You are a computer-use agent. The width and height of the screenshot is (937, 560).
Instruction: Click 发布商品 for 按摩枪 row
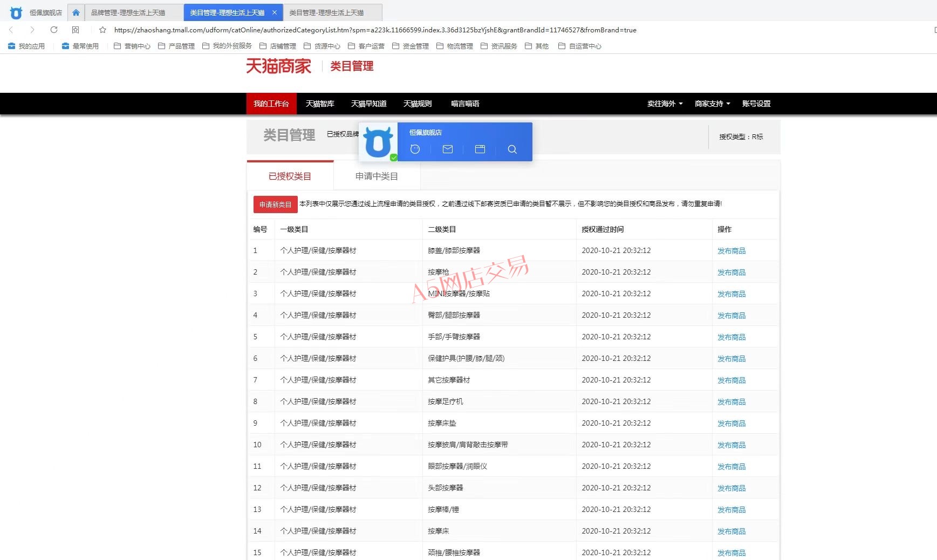[x=731, y=272]
